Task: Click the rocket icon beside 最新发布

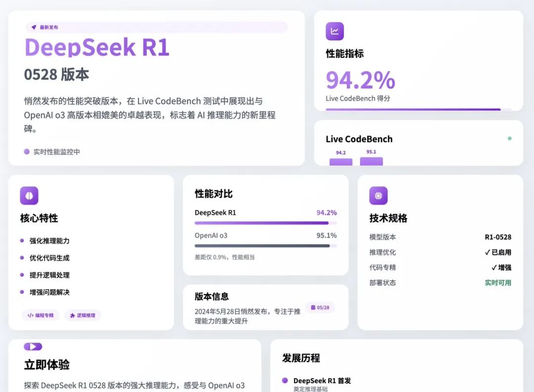Action: [34, 27]
